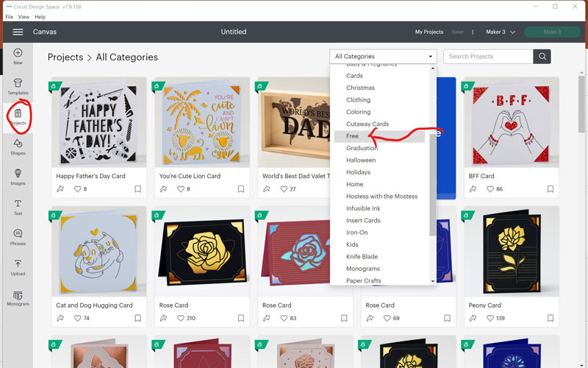Choose the Free category

(x=379, y=136)
